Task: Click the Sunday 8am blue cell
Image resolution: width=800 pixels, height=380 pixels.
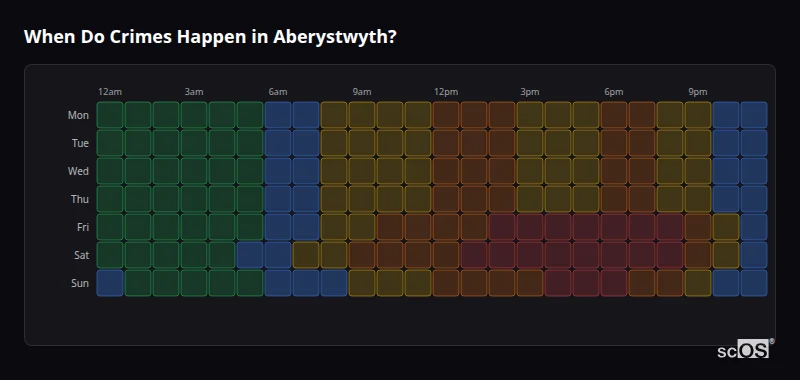Action: pos(334,283)
